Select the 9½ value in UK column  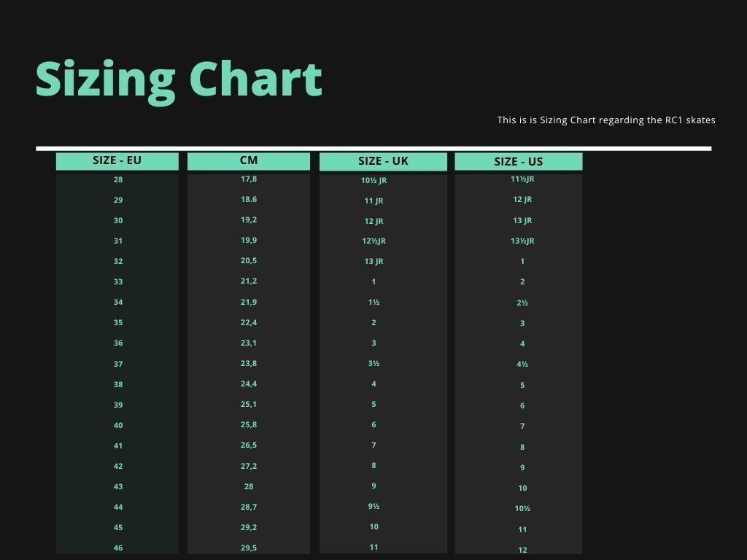click(x=373, y=506)
